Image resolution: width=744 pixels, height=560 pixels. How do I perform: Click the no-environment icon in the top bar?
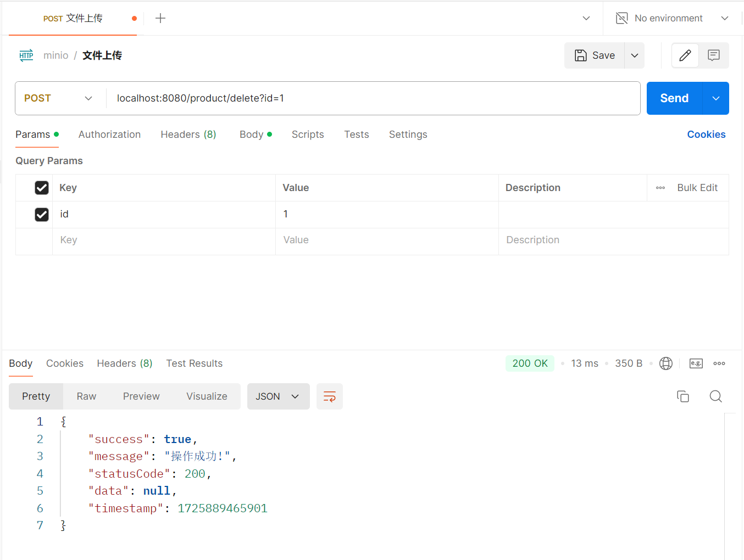tap(622, 18)
